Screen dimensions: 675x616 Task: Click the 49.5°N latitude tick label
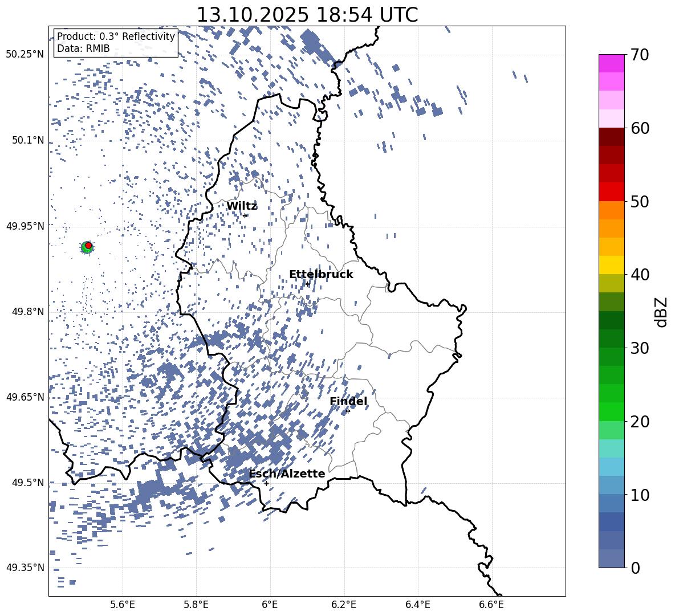(x=28, y=482)
